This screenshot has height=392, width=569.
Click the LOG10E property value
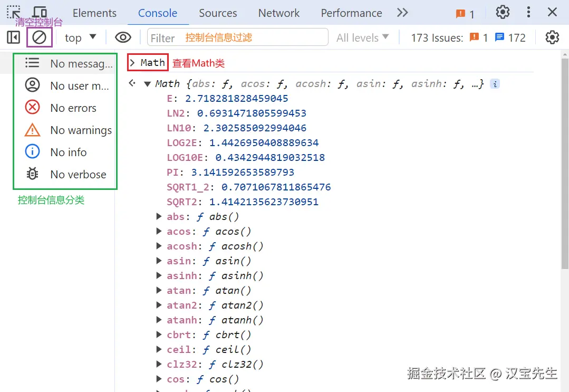click(270, 158)
